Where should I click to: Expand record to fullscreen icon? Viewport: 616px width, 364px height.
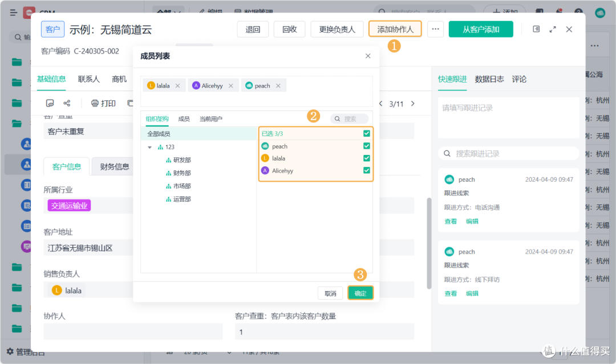553,29
